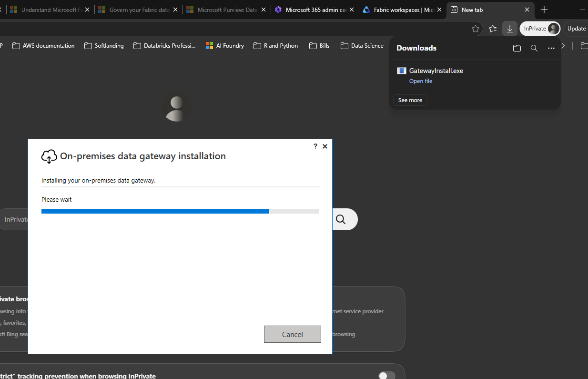Click search magnifier in InPrivate search box
The width and height of the screenshot is (588, 379).
[341, 219]
